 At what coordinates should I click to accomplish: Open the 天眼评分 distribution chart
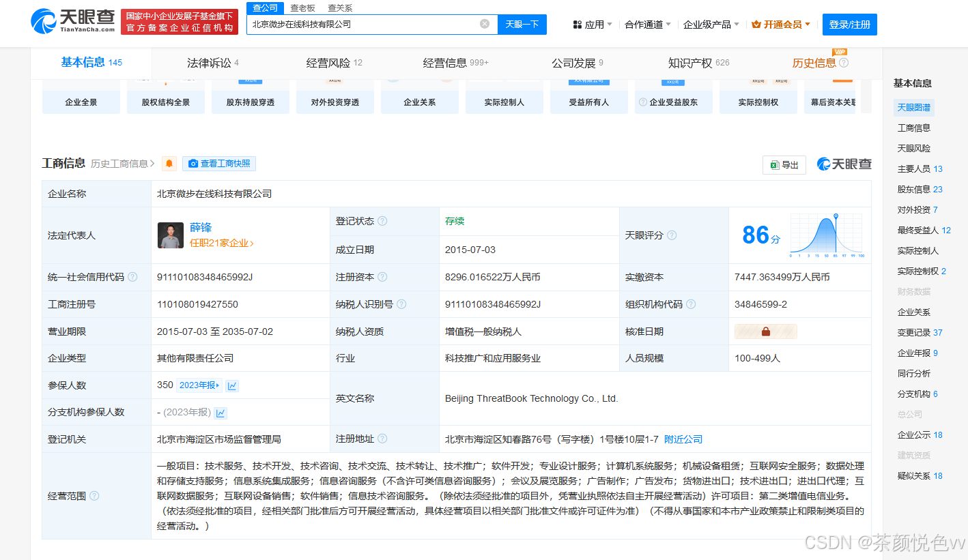(827, 235)
